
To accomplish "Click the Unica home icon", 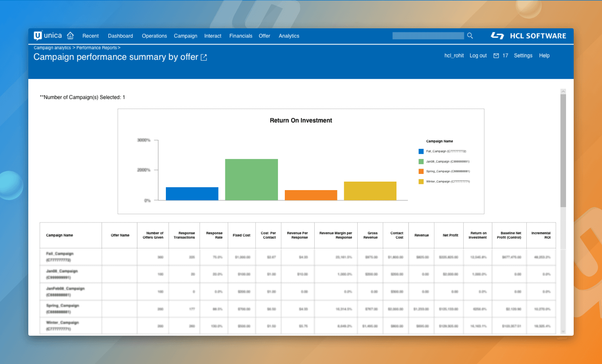I will coord(70,36).
